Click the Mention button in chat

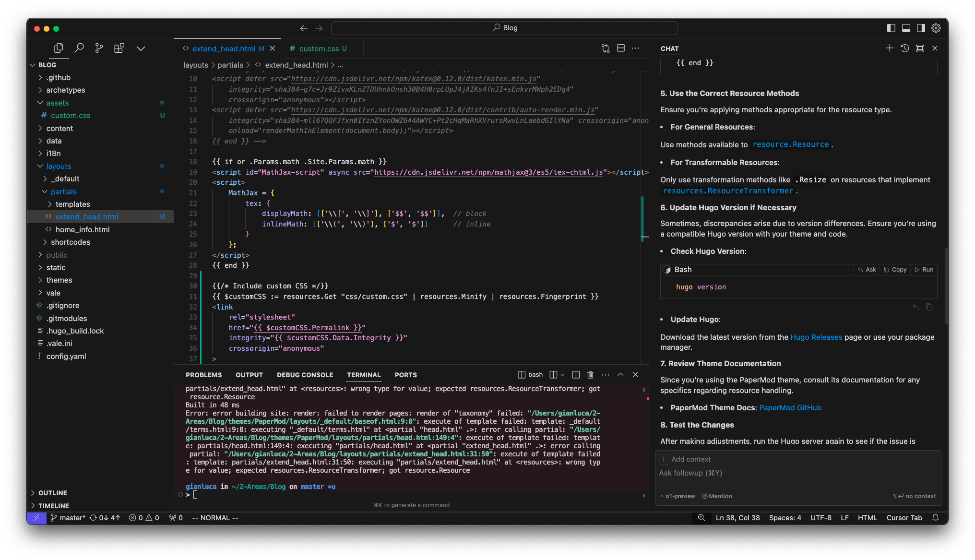click(x=717, y=496)
